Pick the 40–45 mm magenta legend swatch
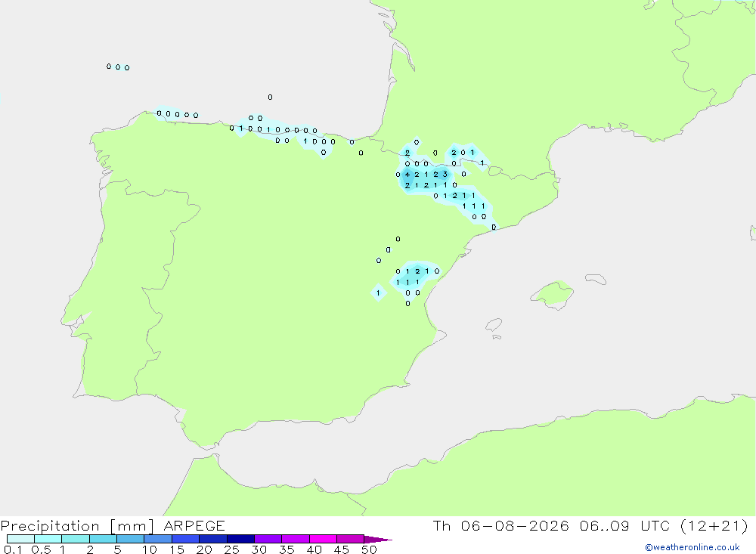756x554 pixels. pos(323,539)
